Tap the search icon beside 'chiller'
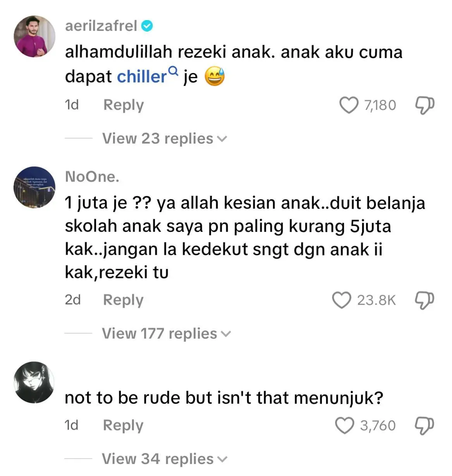 point(173,71)
